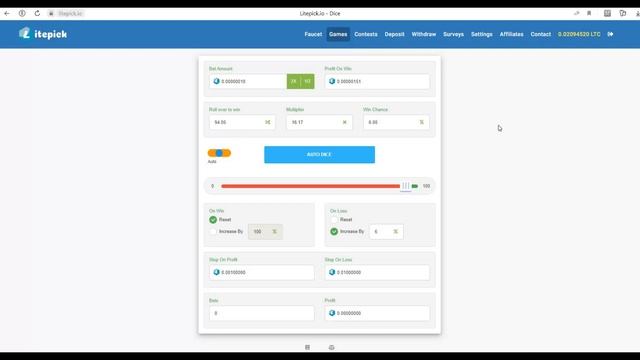Click the Bet Amount input field

(x=248, y=81)
